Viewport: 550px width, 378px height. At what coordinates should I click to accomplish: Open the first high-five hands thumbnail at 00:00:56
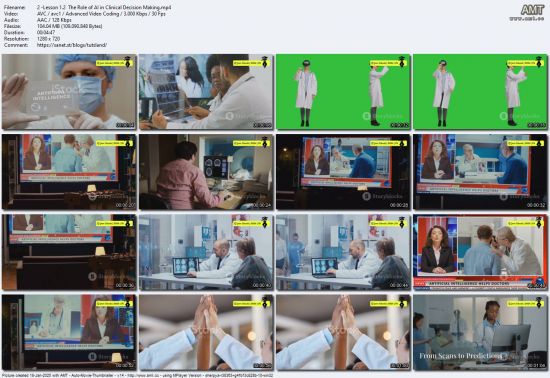206,332
